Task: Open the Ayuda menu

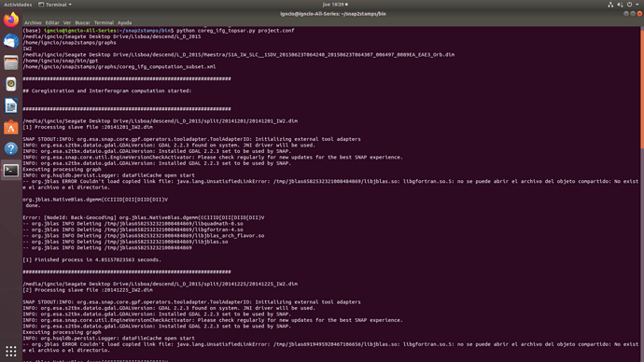Action: pyautogui.click(x=124, y=22)
